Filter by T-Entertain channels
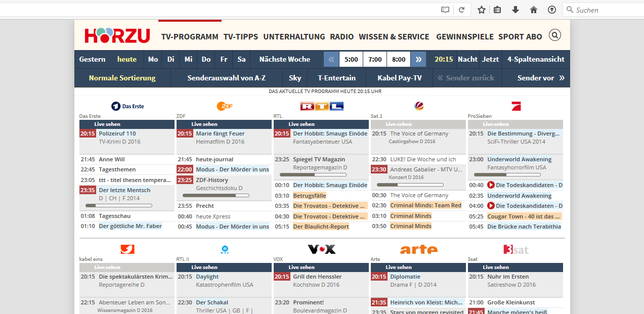This screenshot has height=314, width=644. (337, 78)
